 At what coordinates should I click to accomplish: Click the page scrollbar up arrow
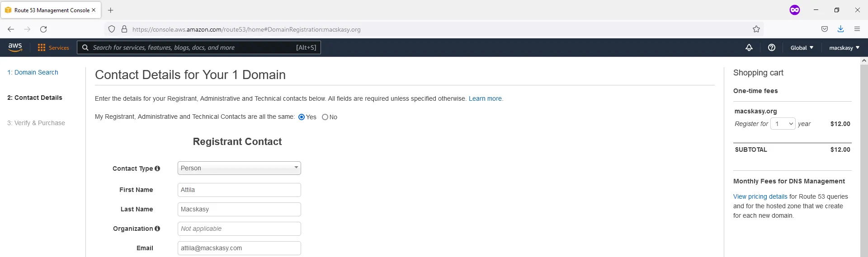click(x=864, y=61)
